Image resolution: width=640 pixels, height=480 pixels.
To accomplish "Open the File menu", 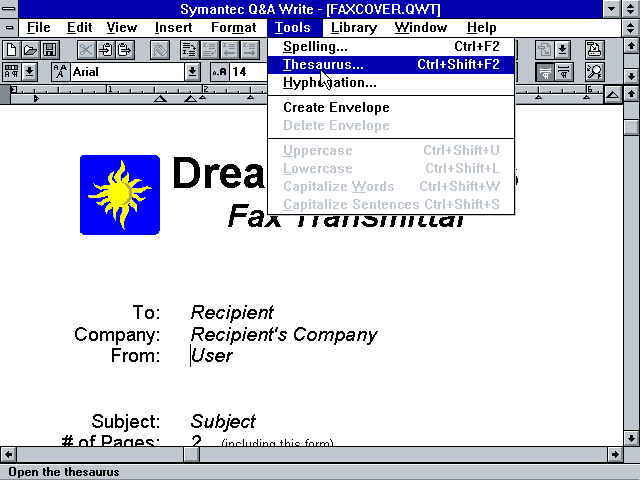I will (38, 27).
